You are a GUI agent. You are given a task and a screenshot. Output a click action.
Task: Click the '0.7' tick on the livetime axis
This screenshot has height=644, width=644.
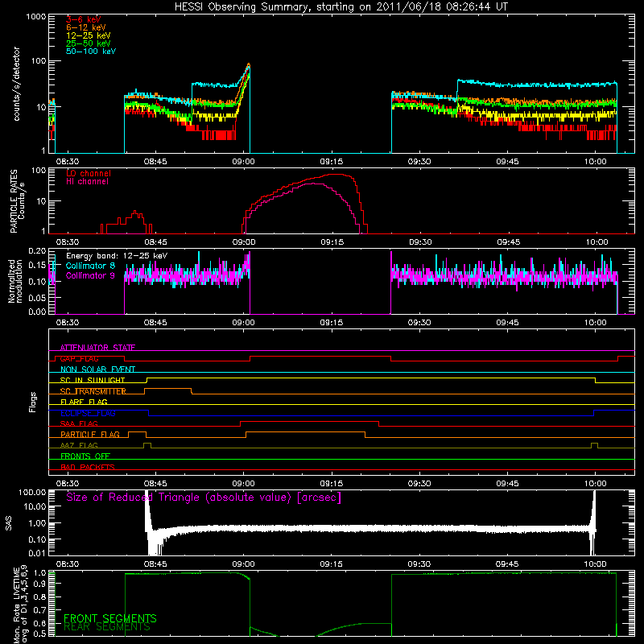pos(39,610)
